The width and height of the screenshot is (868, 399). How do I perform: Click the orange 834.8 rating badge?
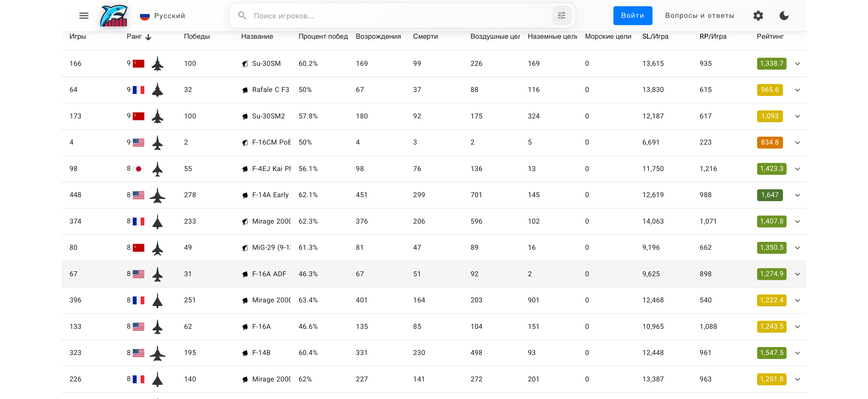[x=770, y=142]
